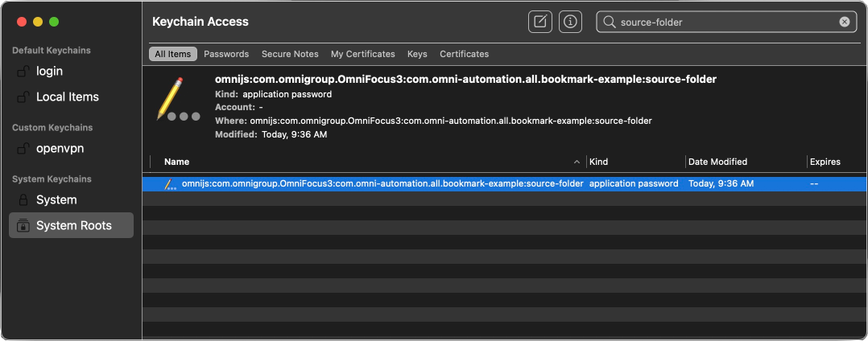This screenshot has height=341, width=868.
Task: Sort items by the Expires column
Action: coord(825,162)
